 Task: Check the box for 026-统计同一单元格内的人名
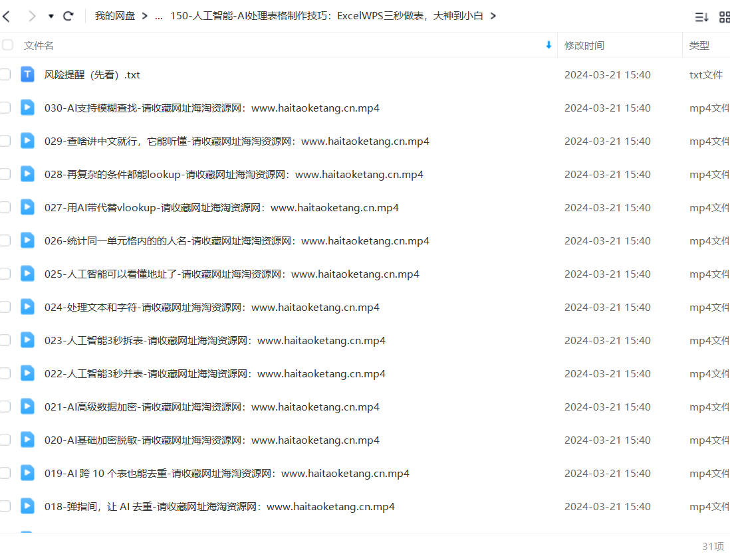[x=5, y=240]
